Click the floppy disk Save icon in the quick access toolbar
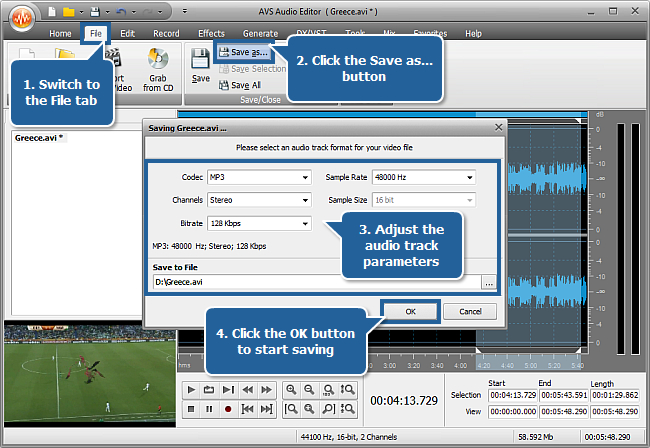 pos(95,12)
